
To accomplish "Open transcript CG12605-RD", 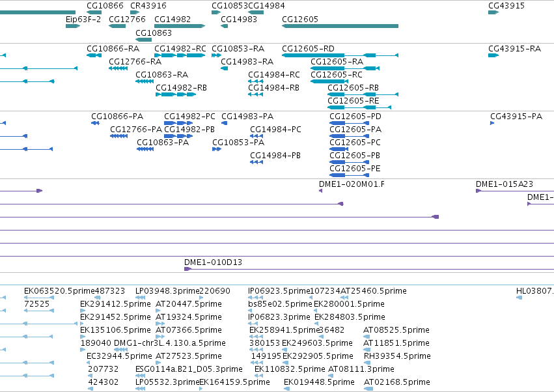I will click(308, 49).
